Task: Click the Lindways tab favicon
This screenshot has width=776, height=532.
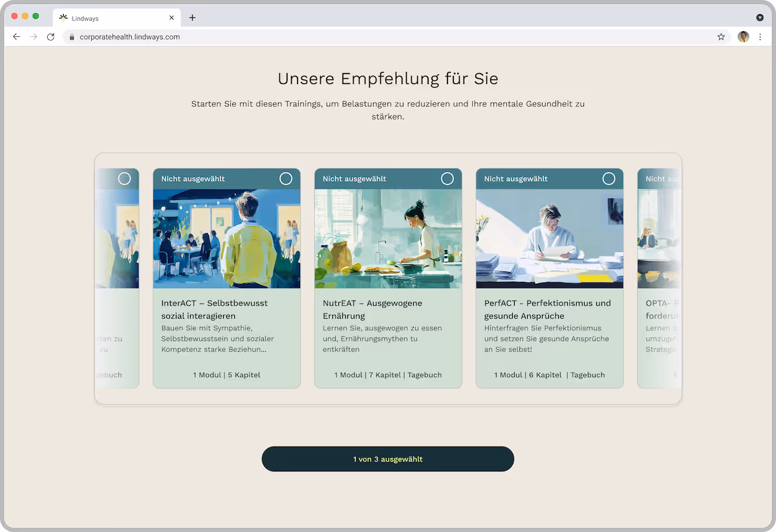Action: coord(63,18)
